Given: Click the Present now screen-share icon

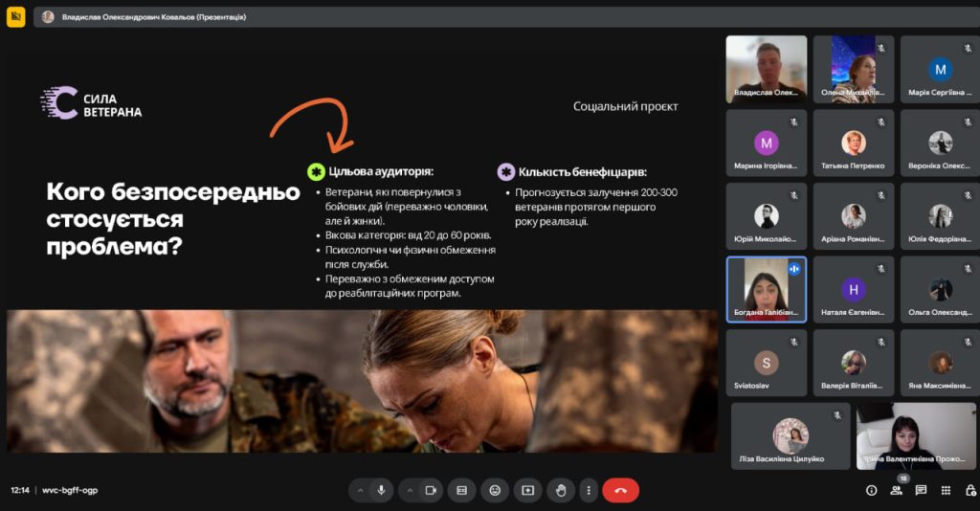Looking at the screenshot, I should (527, 490).
